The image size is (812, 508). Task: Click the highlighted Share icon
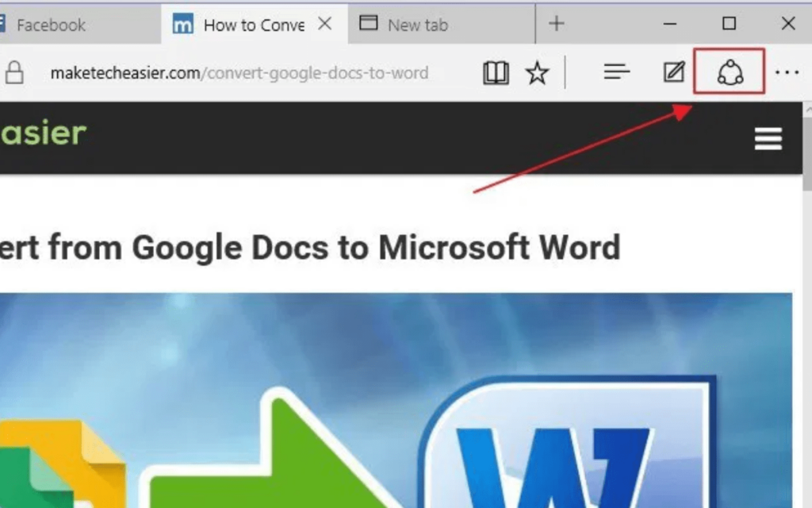[x=730, y=72]
